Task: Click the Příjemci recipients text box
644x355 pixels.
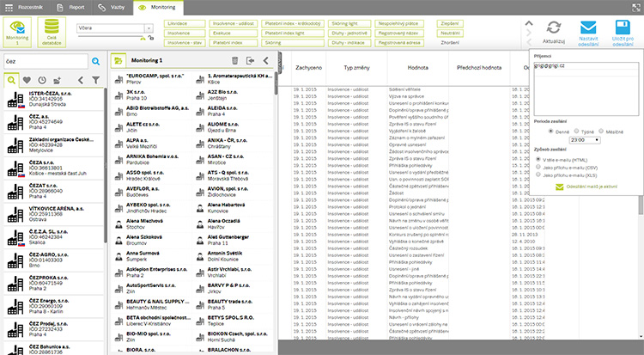Action: pyautogui.click(x=586, y=89)
